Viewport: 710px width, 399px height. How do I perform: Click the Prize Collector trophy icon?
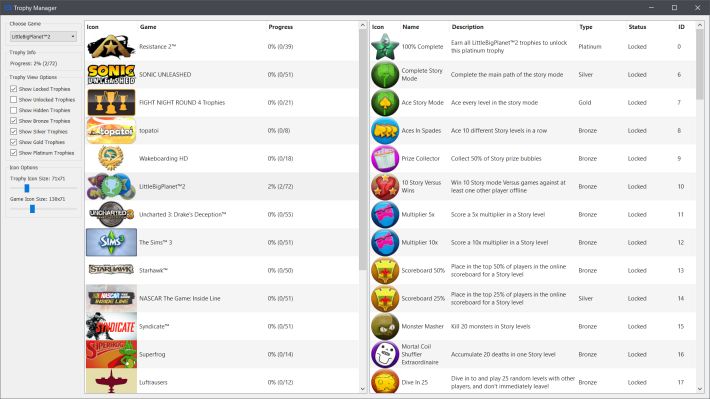pyautogui.click(x=385, y=159)
